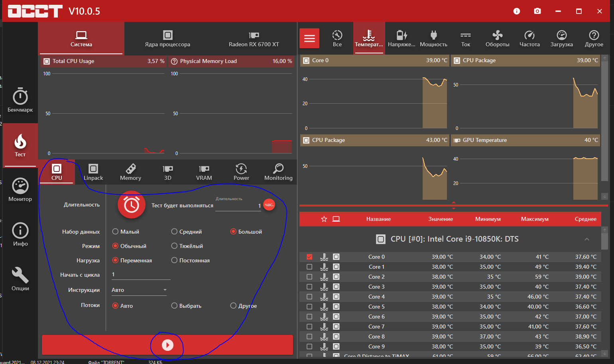Open the red hamburger menu button
The height and width of the screenshot is (364, 614).
click(309, 38)
